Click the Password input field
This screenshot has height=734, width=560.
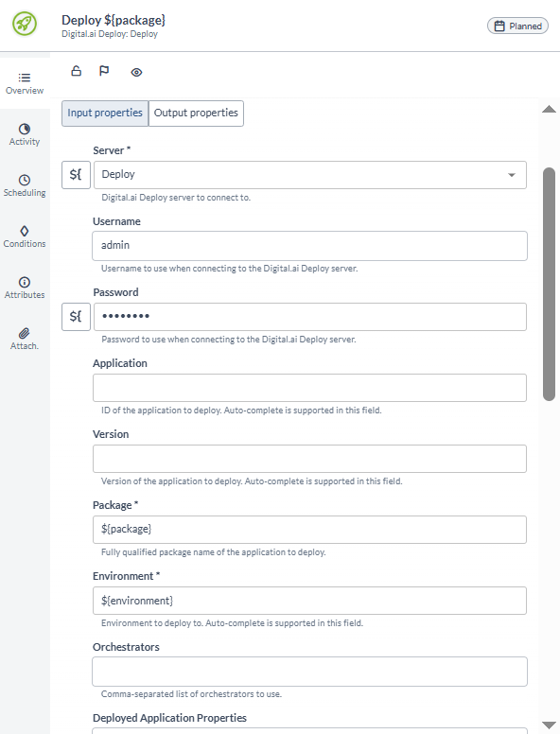click(x=310, y=317)
